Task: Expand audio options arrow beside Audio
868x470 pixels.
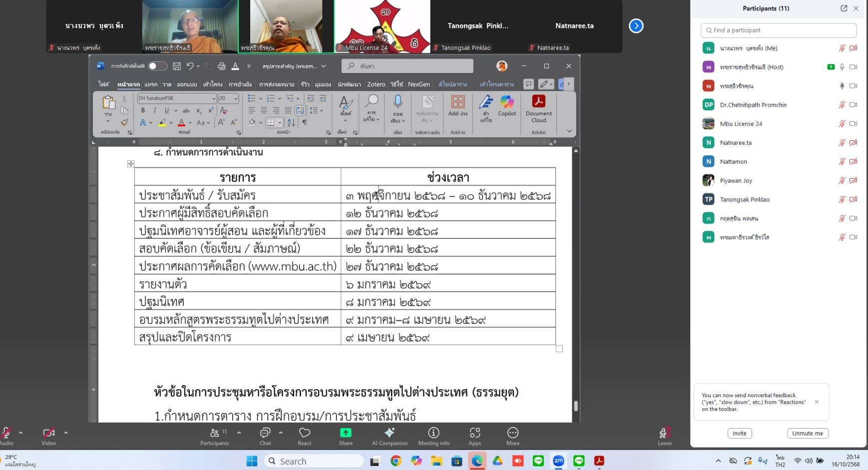Action: 20,433
